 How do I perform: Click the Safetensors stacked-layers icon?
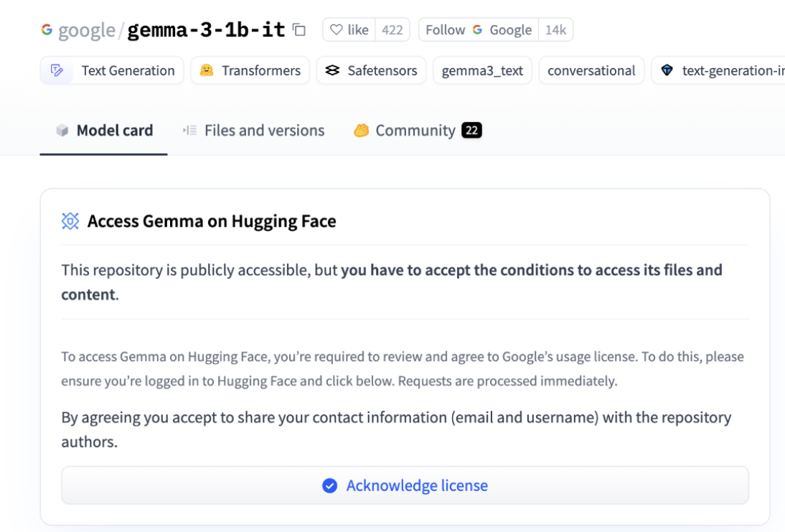332,70
